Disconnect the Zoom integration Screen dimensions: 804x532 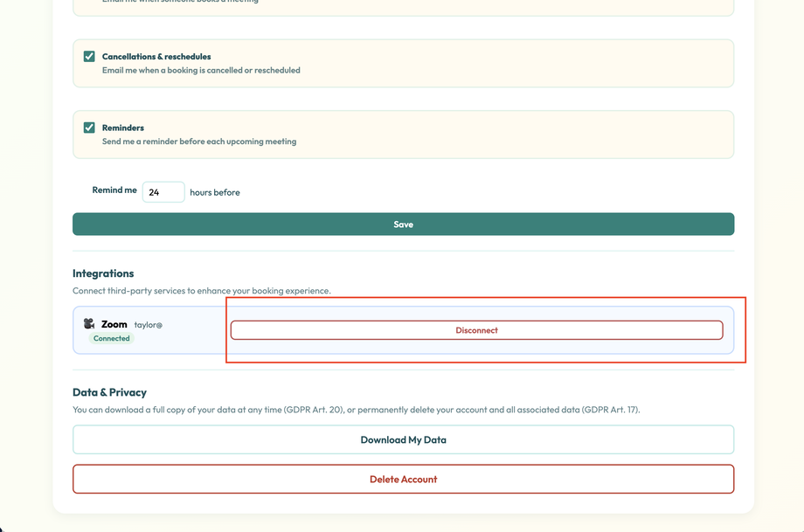pyautogui.click(x=475, y=329)
